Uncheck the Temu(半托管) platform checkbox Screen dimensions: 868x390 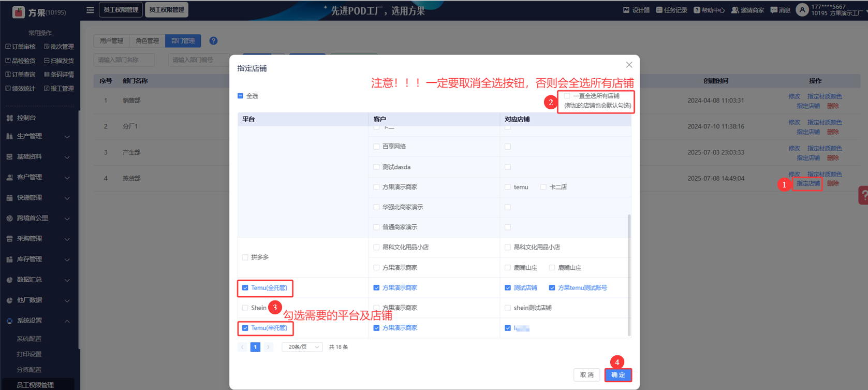click(x=245, y=328)
